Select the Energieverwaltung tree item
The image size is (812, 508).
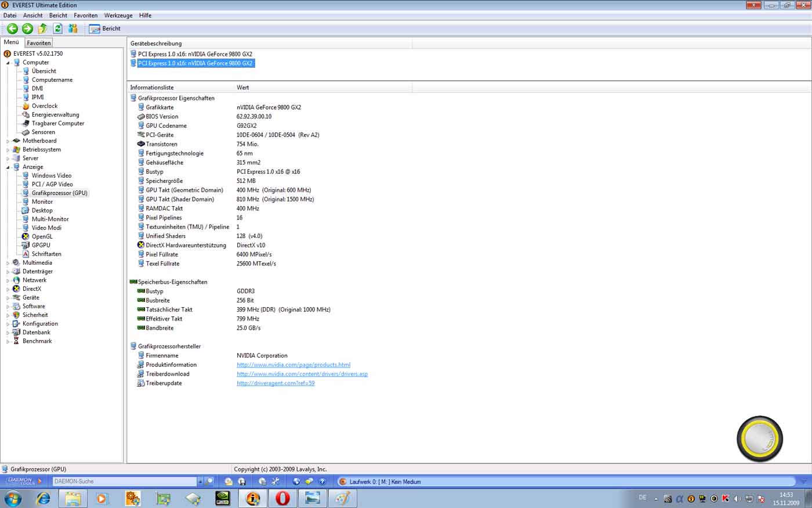[x=55, y=115]
